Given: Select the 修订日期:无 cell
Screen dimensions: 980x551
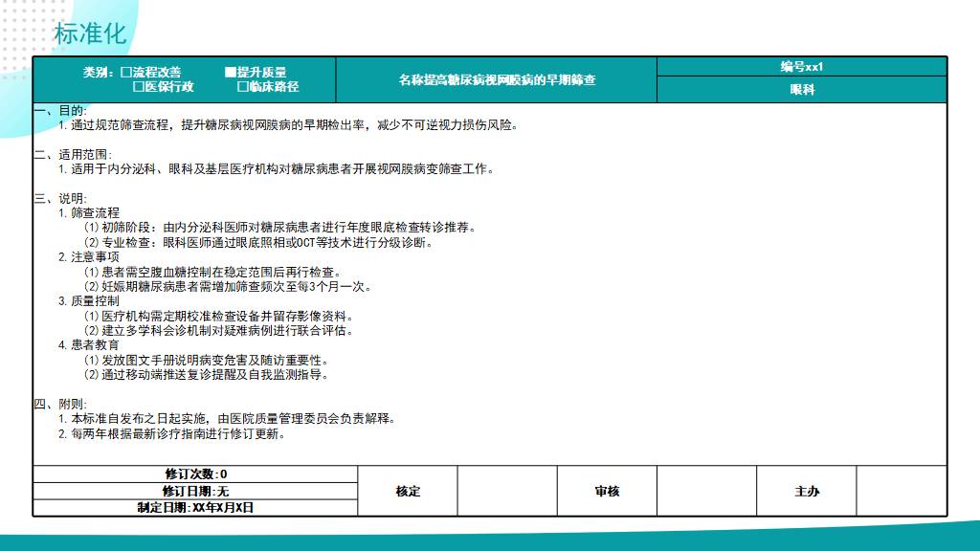Looking at the screenshot, I should point(195,492).
